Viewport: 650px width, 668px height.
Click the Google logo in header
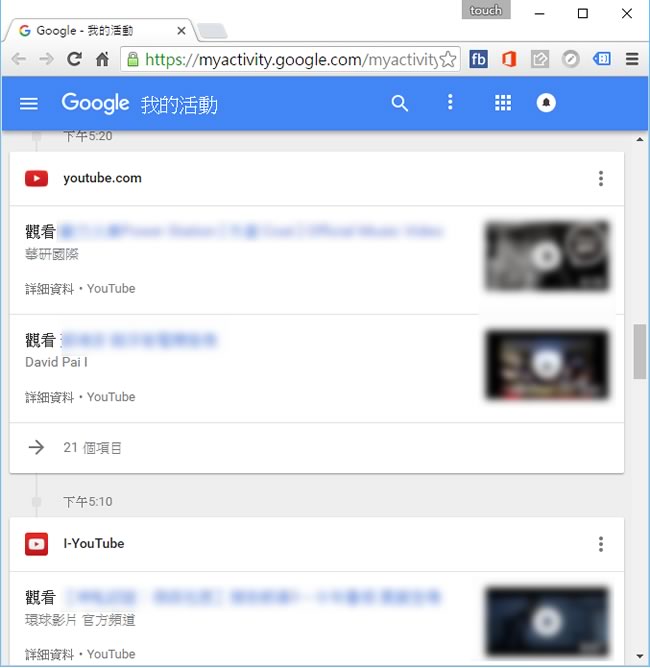95,104
